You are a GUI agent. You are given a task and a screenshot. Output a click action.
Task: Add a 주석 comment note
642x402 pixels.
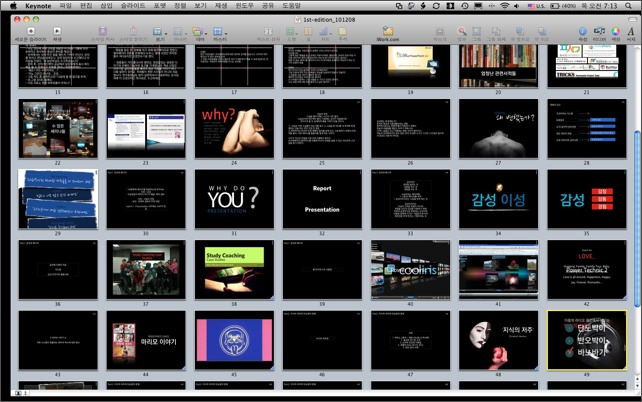coord(343,34)
